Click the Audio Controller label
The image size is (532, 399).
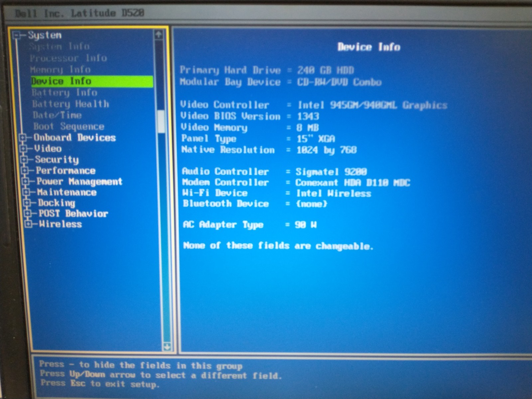click(225, 172)
